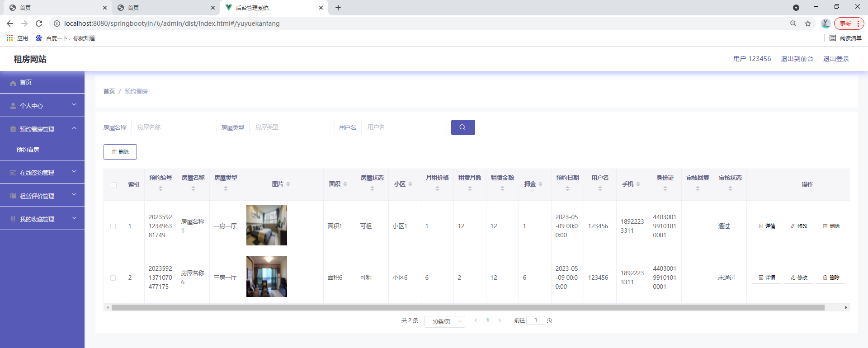868x348 pixels.
Task: Expand the 租赁评价管理 menu
Action: point(74,195)
